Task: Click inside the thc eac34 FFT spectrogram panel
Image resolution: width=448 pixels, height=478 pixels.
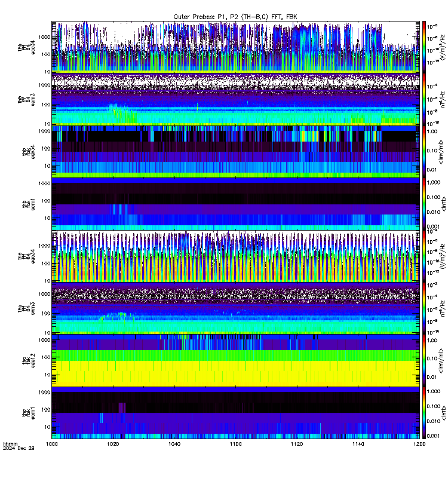Action: (235, 256)
